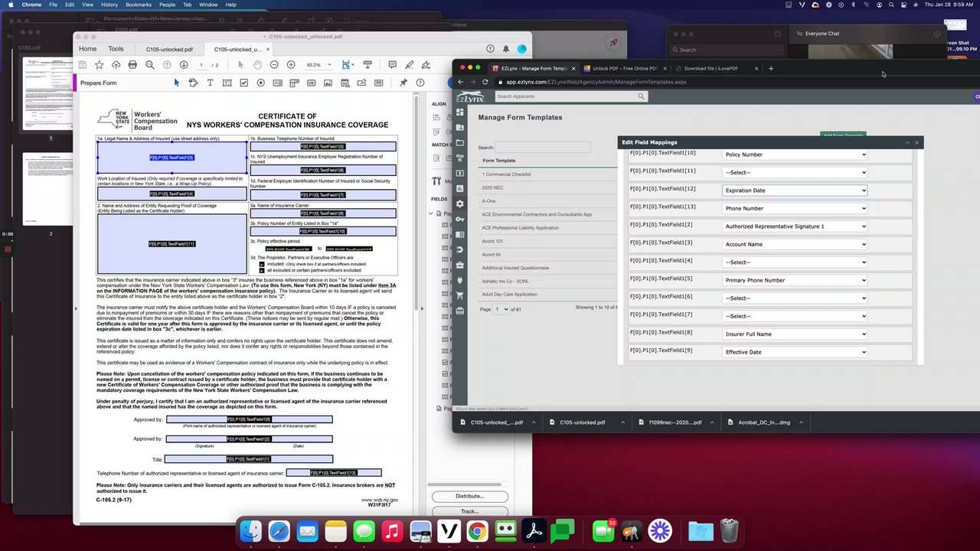Click the templates Search input field

click(542, 147)
